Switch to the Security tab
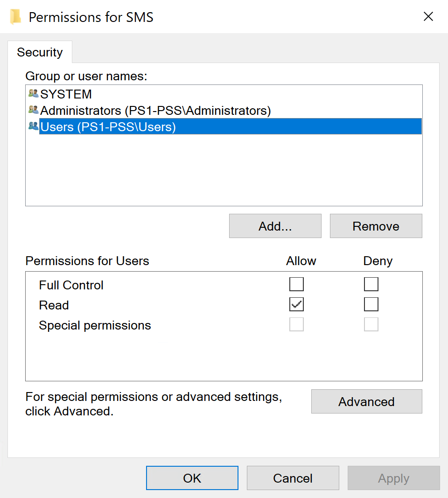The height and width of the screenshot is (498, 448). (40, 52)
